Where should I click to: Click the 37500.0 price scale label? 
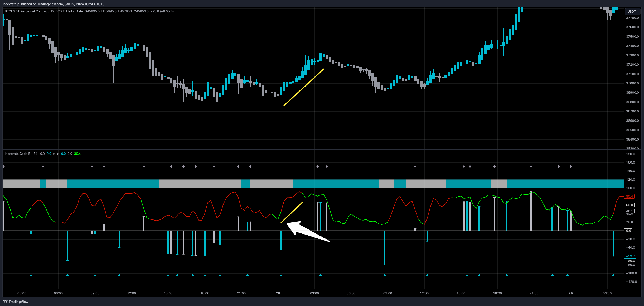pyautogui.click(x=632, y=37)
